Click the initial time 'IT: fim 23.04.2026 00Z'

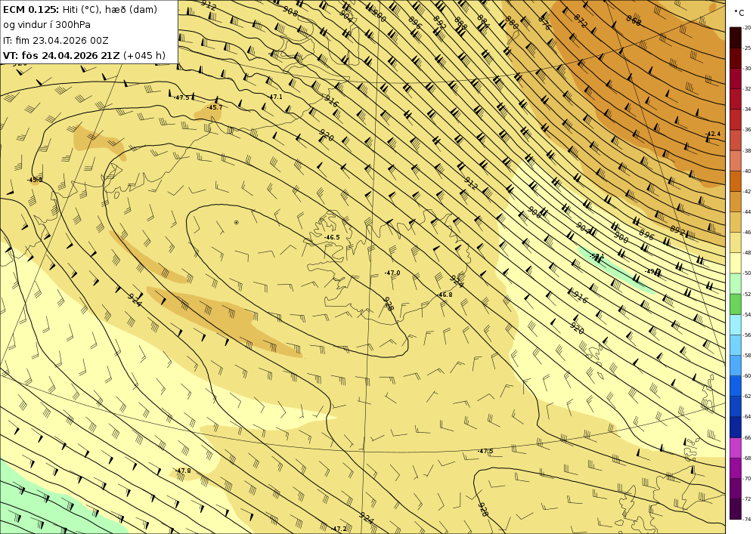[x=55, y=41]
